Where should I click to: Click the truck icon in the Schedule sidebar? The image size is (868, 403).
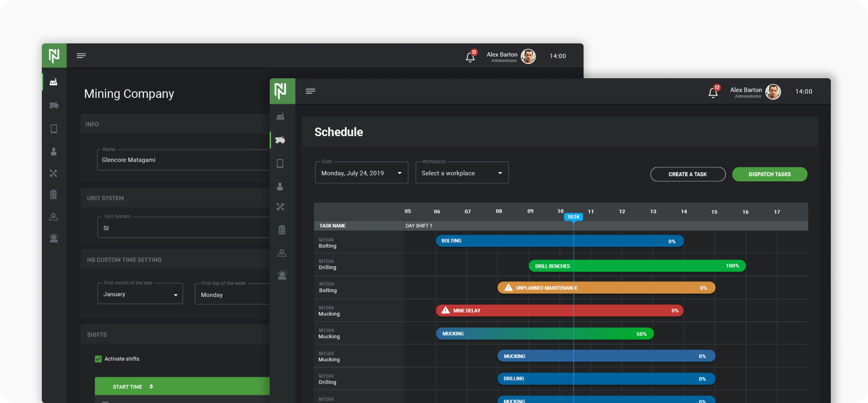pos(280,140)
